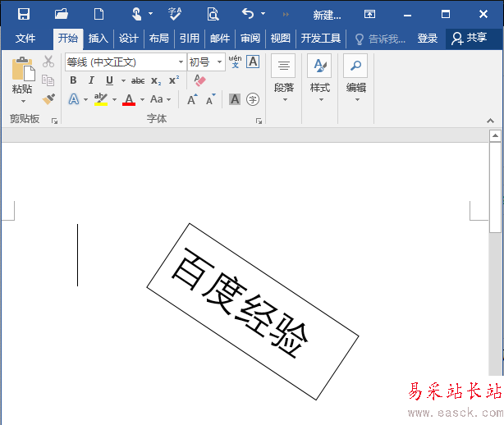Viewport: 504px width, 425px height.
Task: Open the 文件 file menu
Action: [25, 39]
